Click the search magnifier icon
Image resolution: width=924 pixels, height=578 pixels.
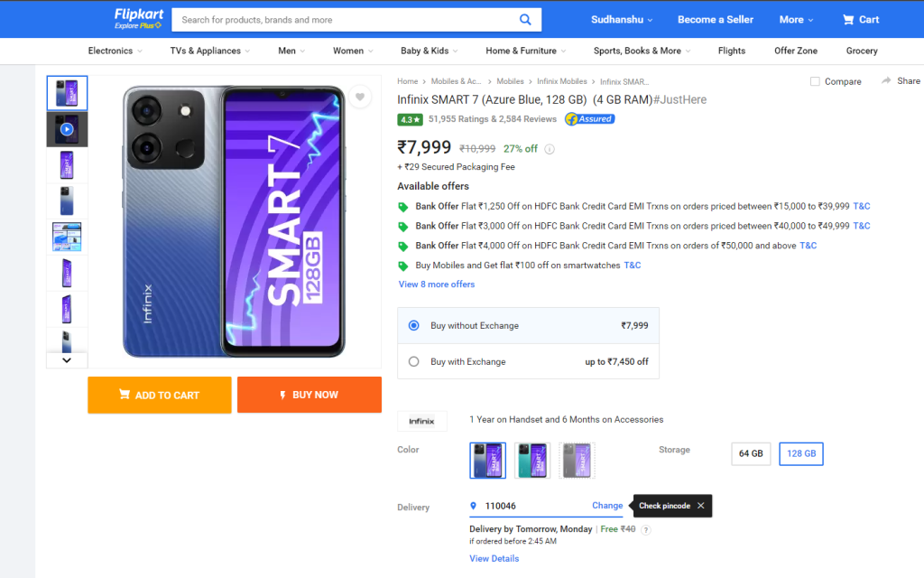[x=525, y=19]
